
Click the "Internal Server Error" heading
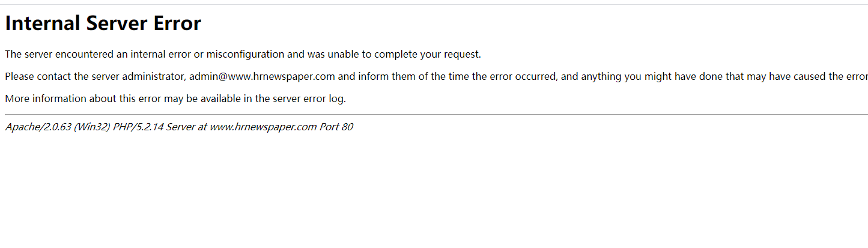[103, 24]
